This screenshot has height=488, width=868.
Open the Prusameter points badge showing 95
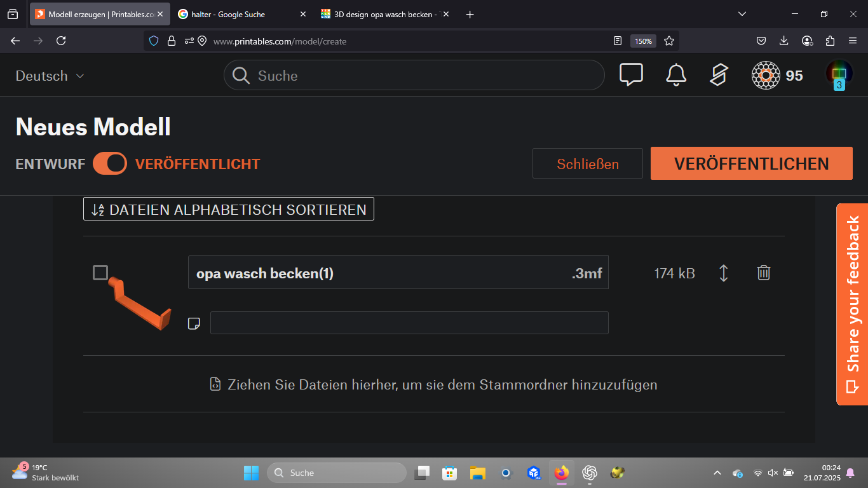(x=777, y=76)
